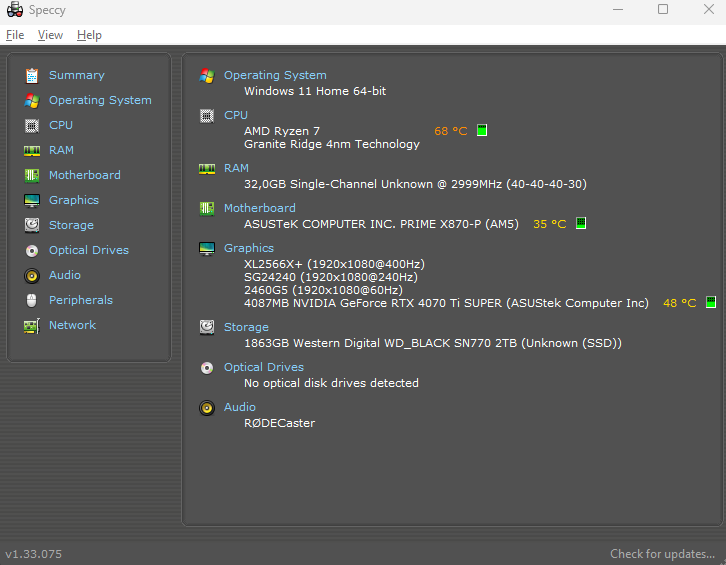Screen dimensions: 726x565
Task: Open Motherboard details from sidebar
Action: coord(85,175)
